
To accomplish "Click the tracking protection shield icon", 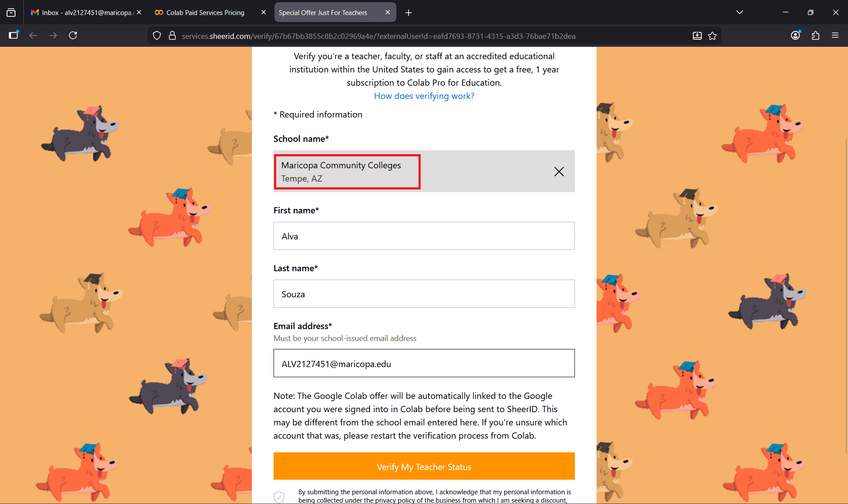I will click(157, 36).
